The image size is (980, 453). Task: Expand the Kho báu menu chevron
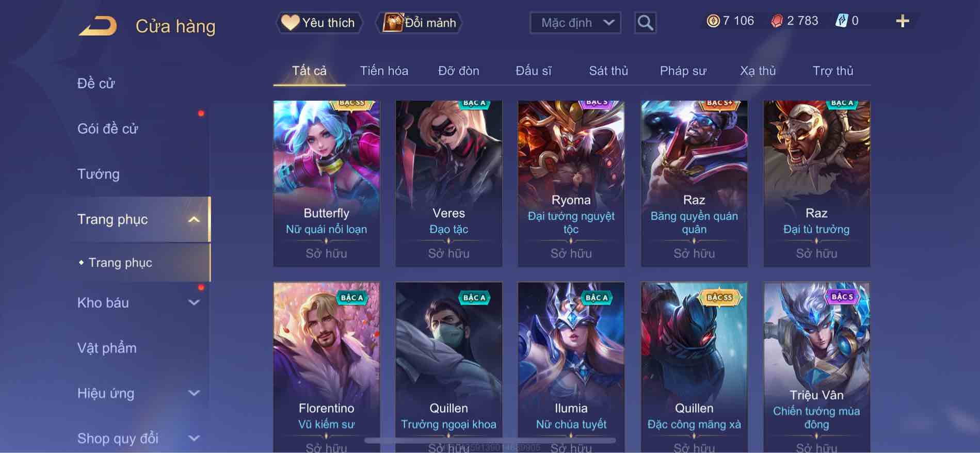click(194, 303)
